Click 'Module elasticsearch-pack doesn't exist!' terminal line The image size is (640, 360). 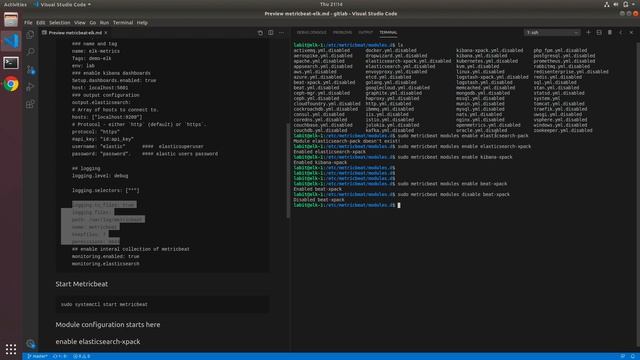point(347,141)
